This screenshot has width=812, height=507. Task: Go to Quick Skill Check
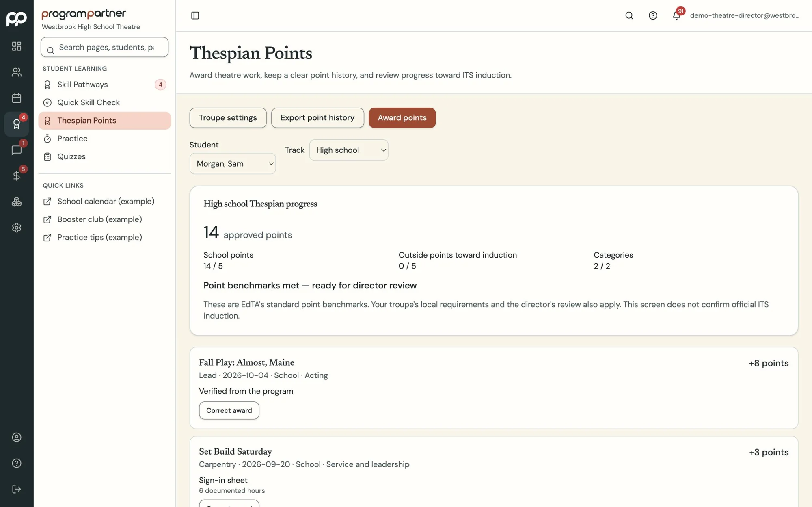click(104, 102)
